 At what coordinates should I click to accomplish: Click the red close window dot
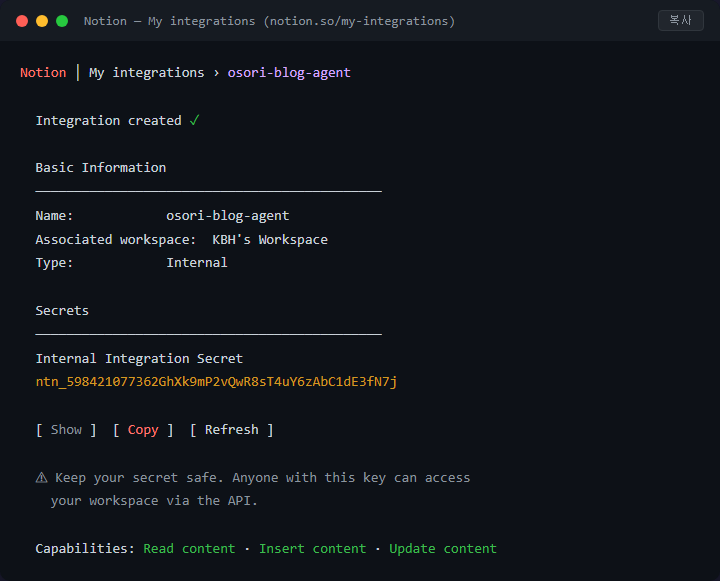point(22,21)
